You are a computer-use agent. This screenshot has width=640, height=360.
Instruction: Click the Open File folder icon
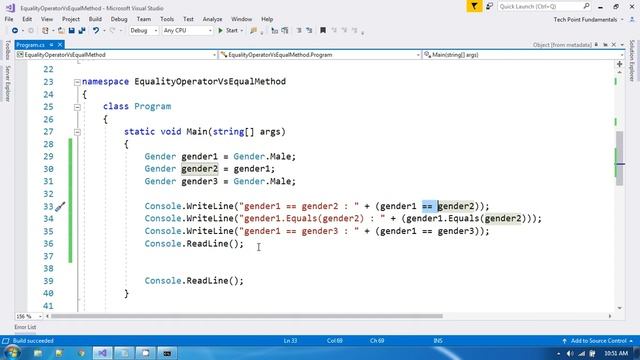(x=61, y=31)
